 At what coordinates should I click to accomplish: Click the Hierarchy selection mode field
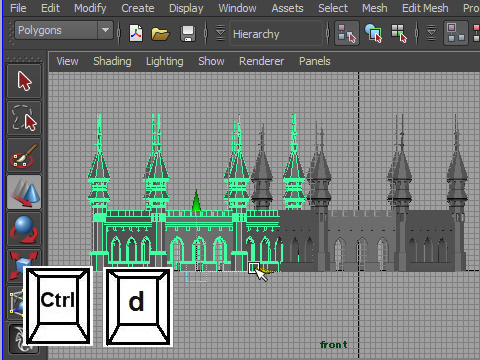pos(276,34)
